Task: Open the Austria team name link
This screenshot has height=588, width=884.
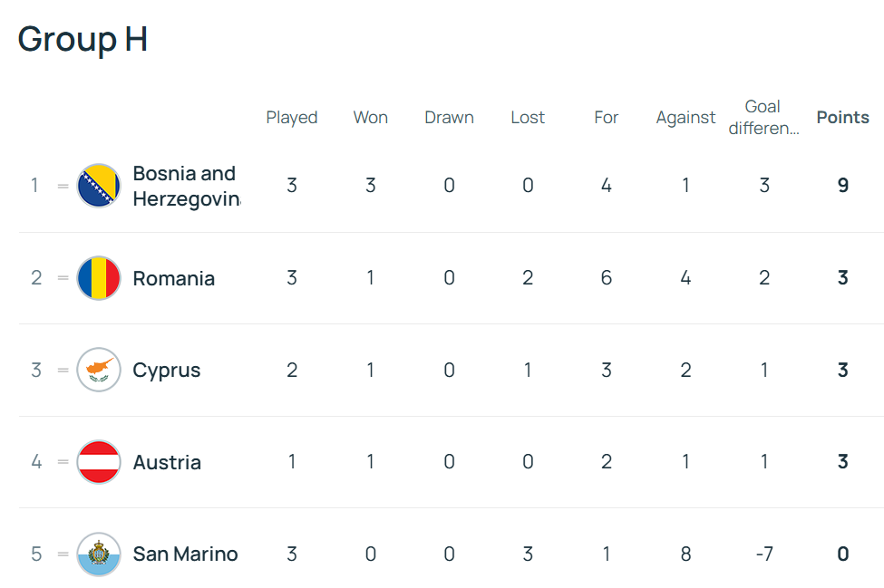Action: point(167,462)
